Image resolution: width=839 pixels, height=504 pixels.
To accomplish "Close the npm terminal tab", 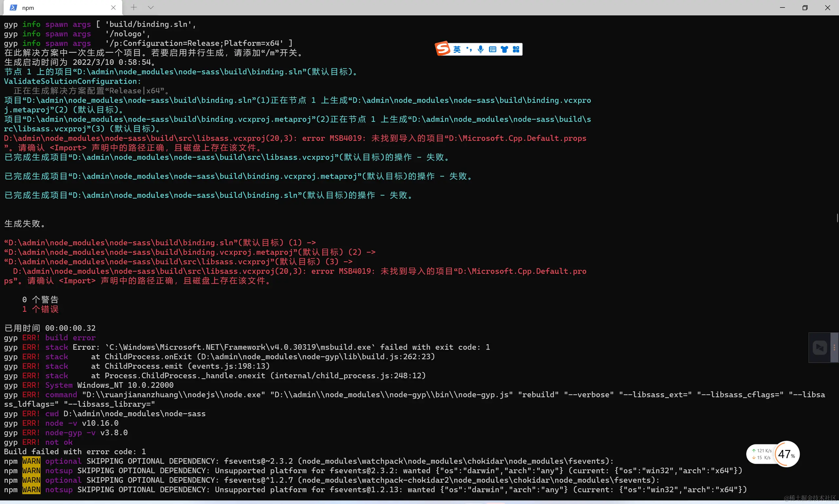I will coord(113,8).
